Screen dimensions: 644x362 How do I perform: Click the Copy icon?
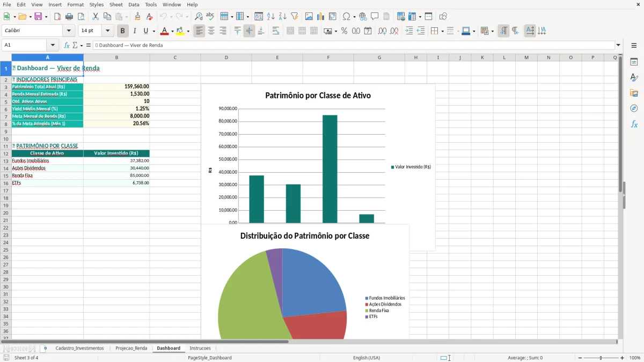[x=107, y=17]
